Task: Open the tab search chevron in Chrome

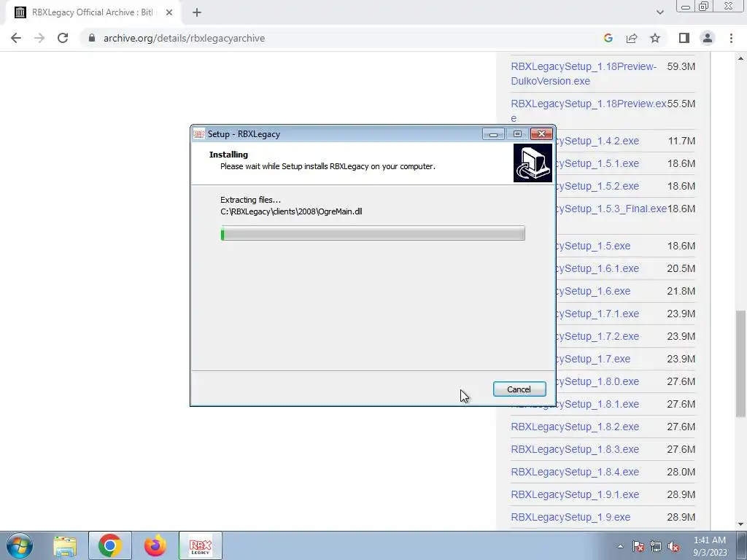Action: pos(659,12)
